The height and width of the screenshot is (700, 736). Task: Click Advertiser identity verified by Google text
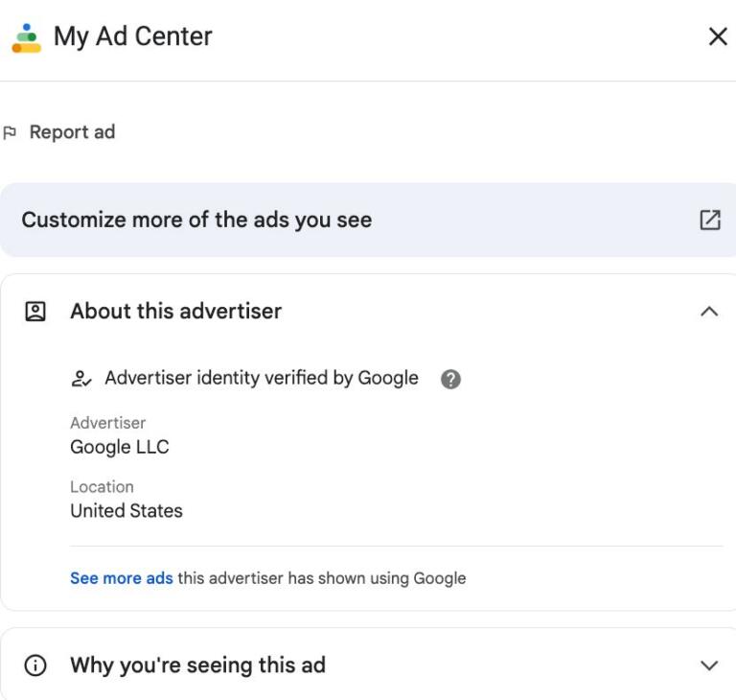click(x=262, y=378)
